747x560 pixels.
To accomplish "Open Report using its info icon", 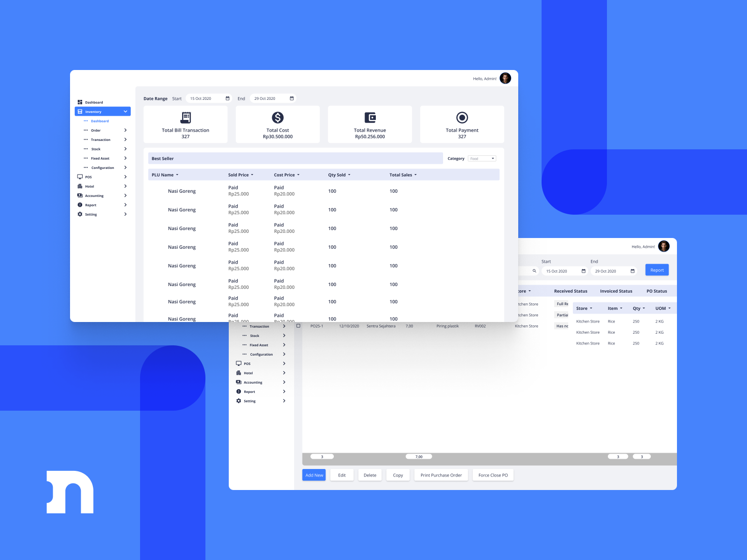I will pos(80,205).
